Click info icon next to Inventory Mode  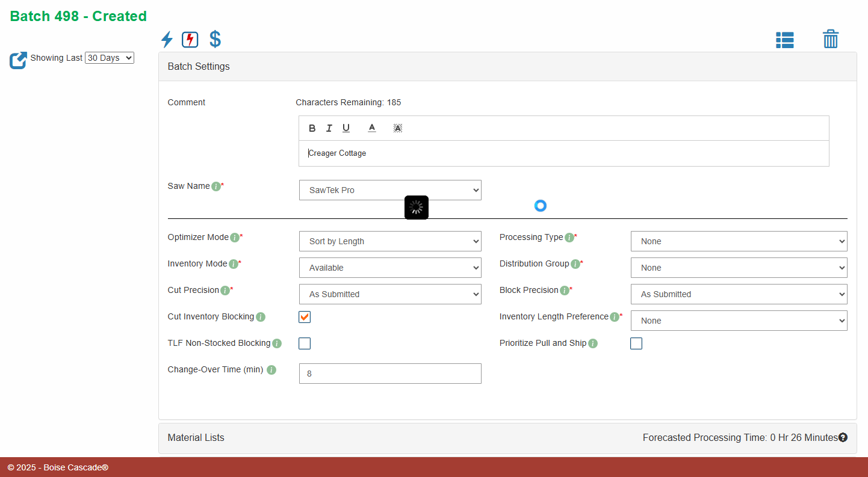pyautogui.click(x=234, y=264)
